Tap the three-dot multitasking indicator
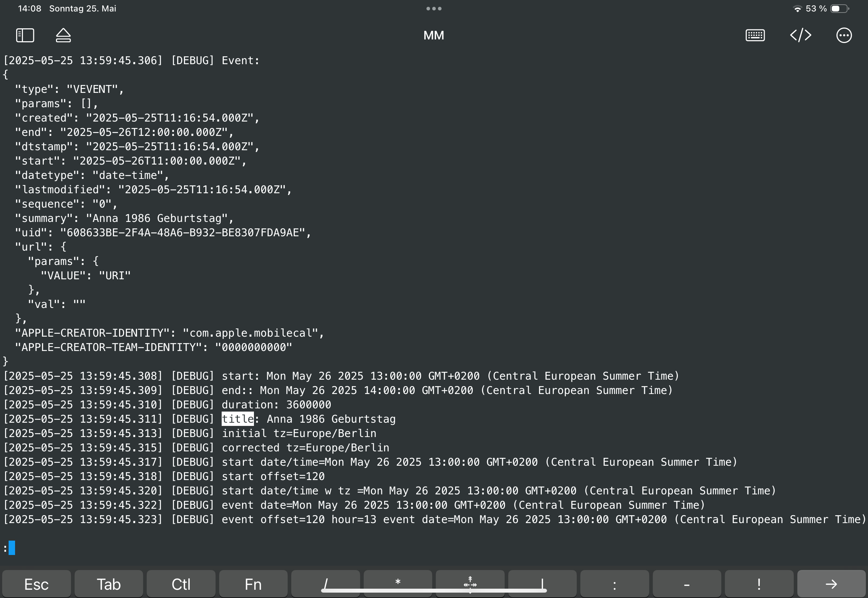868x598 pixels. click(434, 9)
